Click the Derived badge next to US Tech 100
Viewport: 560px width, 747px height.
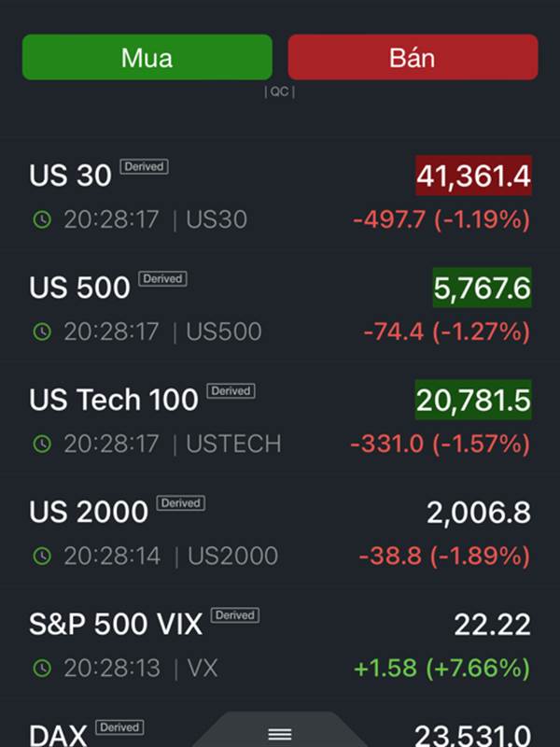pos(231,391)
